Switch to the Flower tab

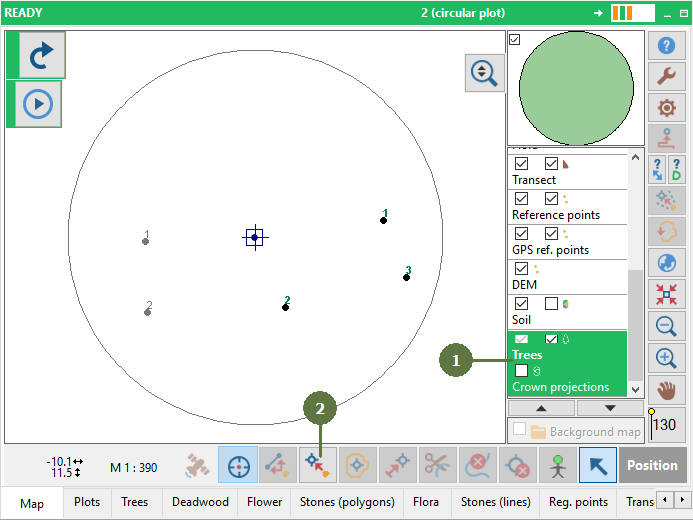pyautogui.click(x=264, y=502)
